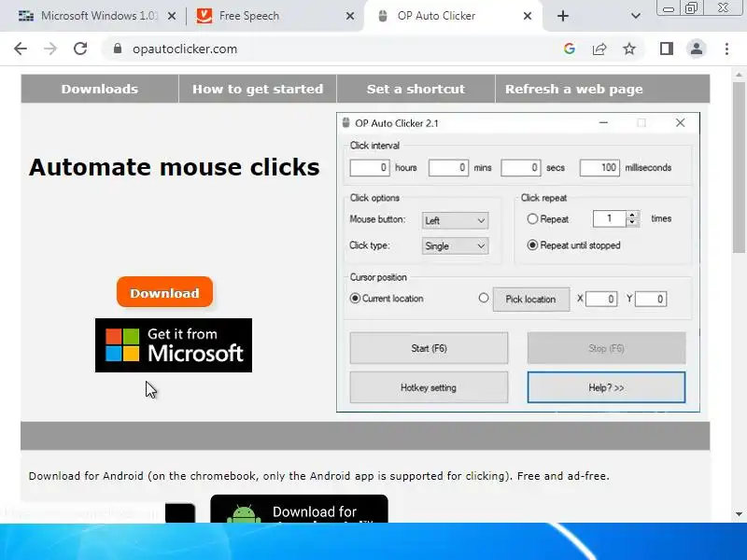
Task: Click the address bar URL
Action: click(x=184, y=49)
